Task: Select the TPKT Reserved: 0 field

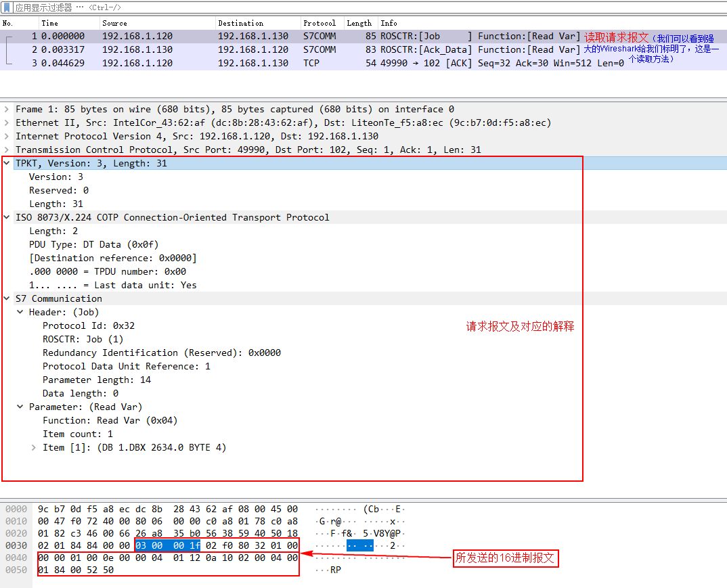Action: (59, 190)
